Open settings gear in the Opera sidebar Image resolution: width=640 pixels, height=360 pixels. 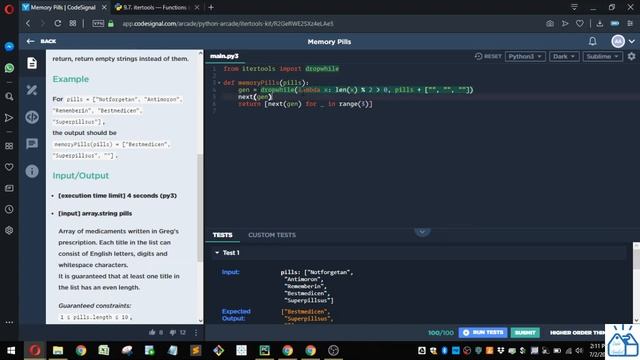pos(9,230)
